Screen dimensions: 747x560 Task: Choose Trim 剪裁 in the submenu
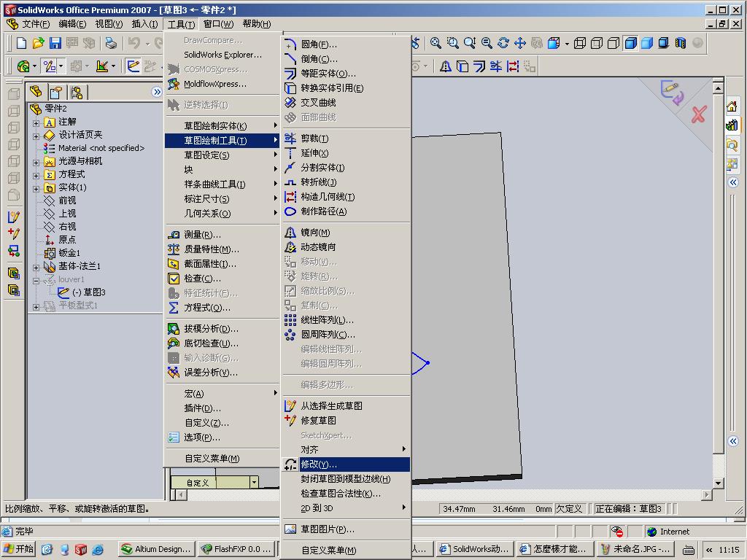(347, 139)
